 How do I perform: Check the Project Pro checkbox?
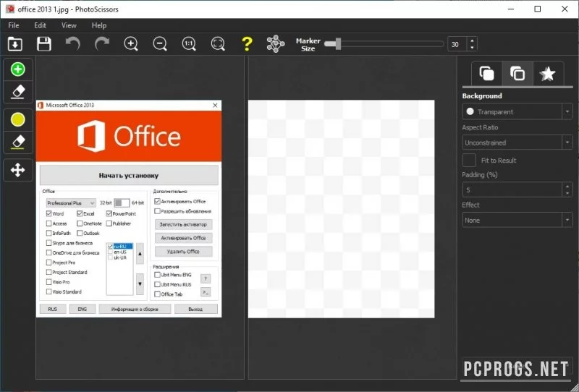tap(48, 263)
